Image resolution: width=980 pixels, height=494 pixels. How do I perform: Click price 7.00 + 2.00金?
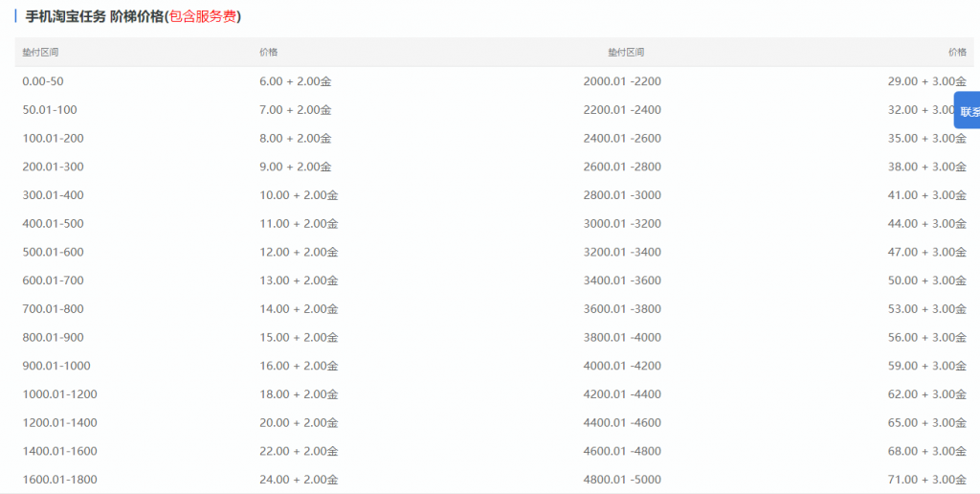296,110
